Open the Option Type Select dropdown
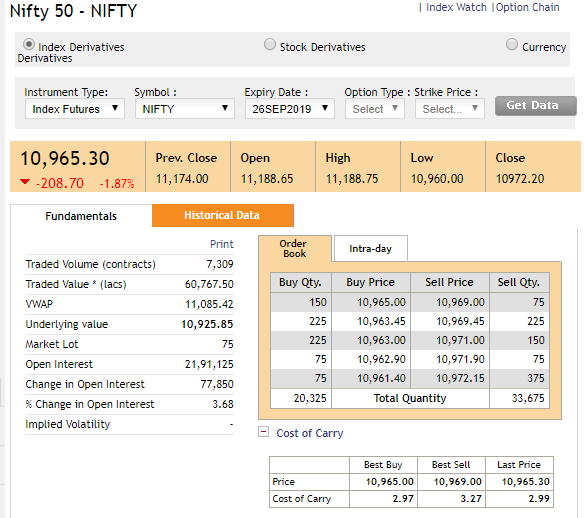This screenshot has width=584, height=518. (375, 109)
